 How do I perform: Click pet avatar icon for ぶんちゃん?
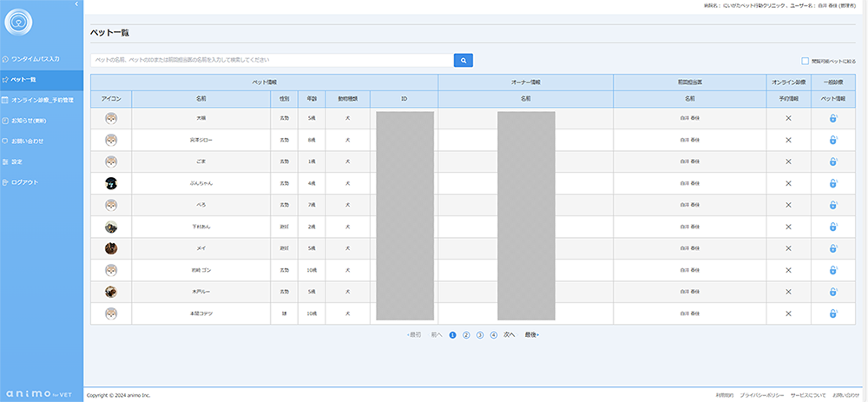(x=111, y=183)
